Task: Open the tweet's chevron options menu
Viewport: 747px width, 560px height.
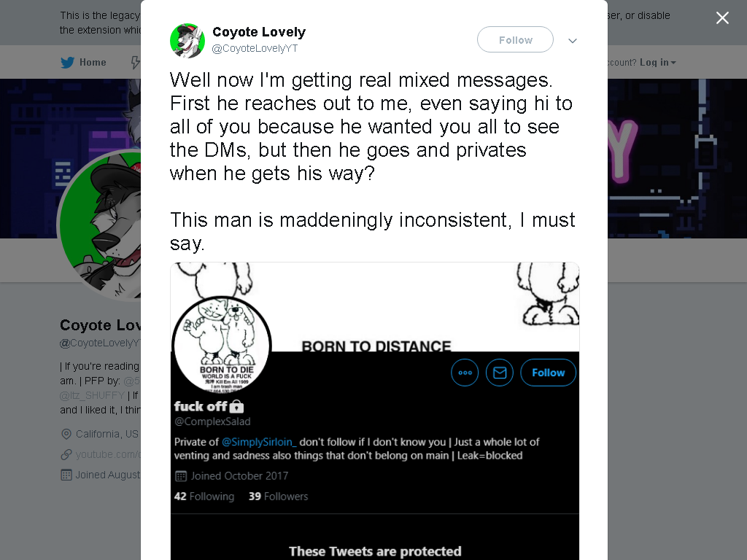Action: 573,41
